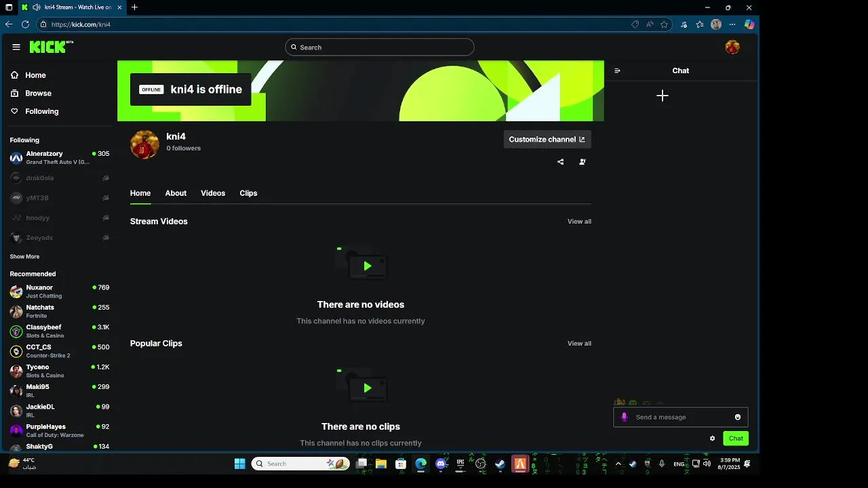Click the kni4 channel profile picture
The height and width of the screenshot is (488, 868).
(x=144, y=145)
